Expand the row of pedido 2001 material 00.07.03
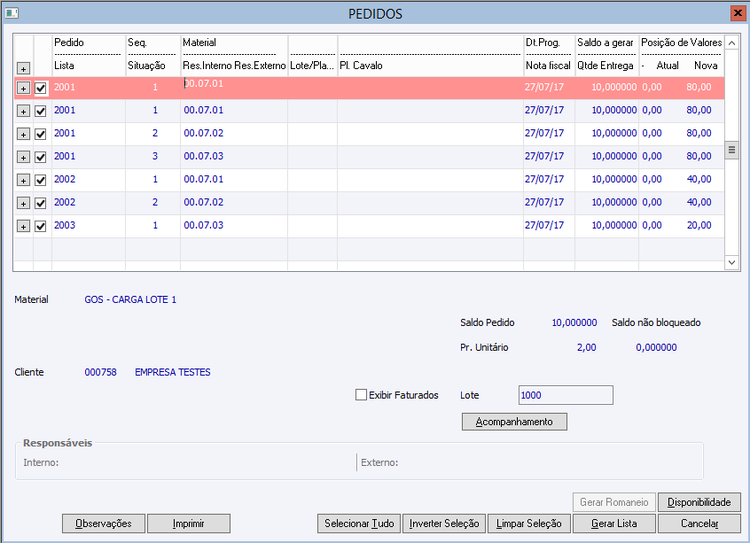This screenshot has width=750, height=543. pos(23,157)
